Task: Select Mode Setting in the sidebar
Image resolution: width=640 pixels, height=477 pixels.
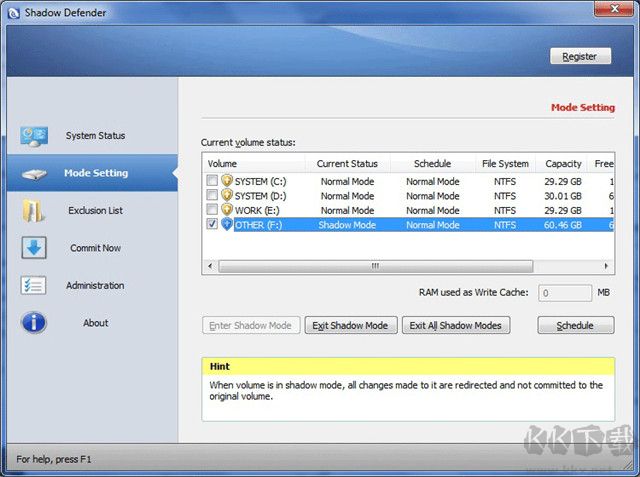Action: (92, 173)
